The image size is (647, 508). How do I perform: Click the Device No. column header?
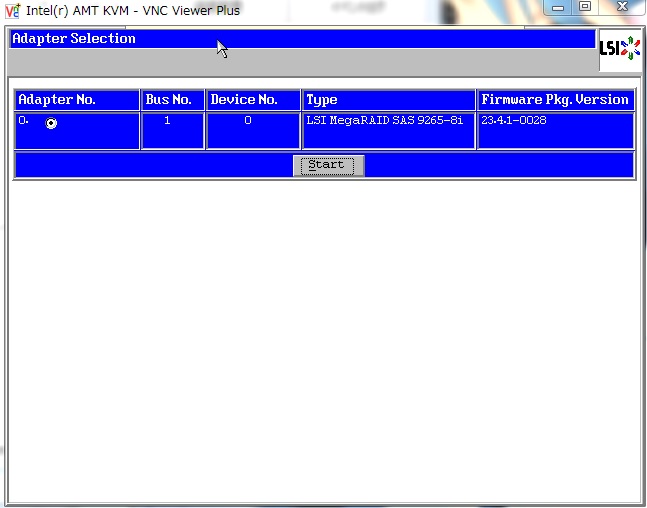click(x=253, y=100)
